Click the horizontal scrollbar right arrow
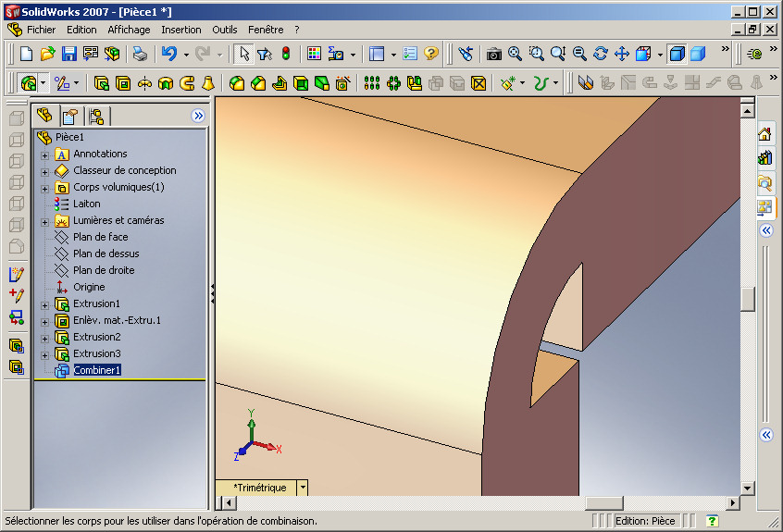 point(733,502)
